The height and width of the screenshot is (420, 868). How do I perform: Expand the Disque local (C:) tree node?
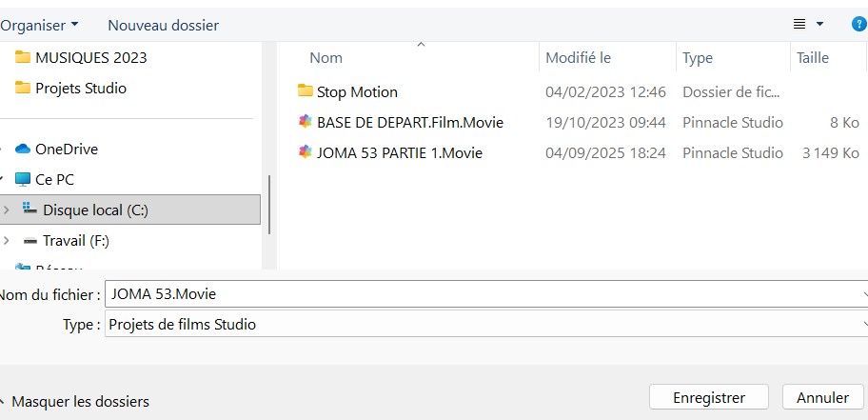point(6,210)
